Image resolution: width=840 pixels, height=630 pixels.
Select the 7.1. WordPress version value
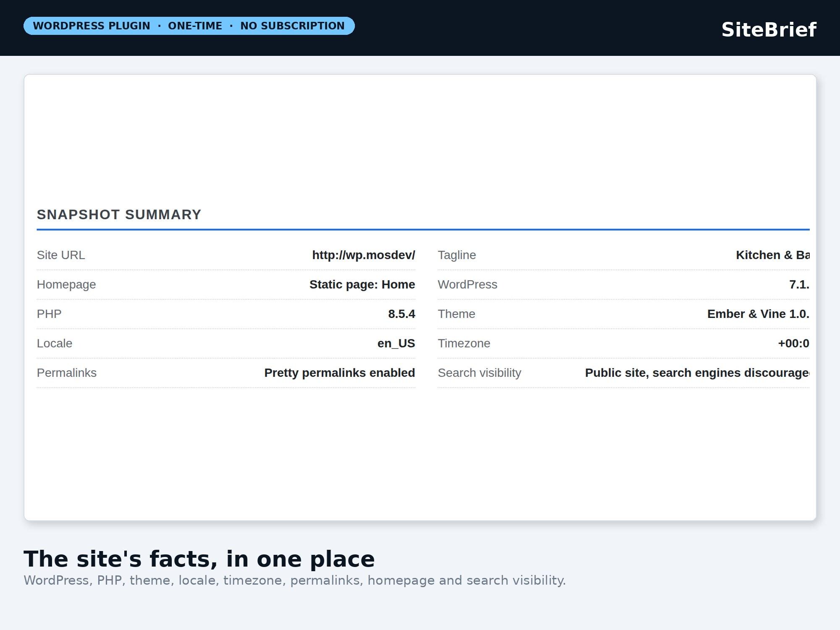point(799,284)
